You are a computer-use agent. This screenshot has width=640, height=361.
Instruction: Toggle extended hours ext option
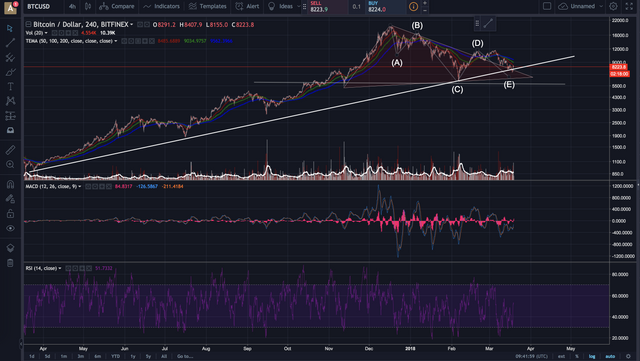pos(562,356)
